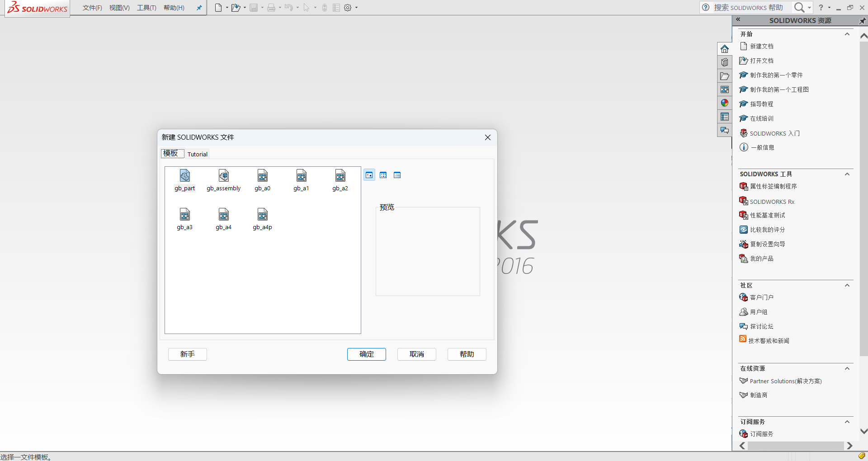Select the gb_a2 drawing template
868x461 pixels.
click(x=340, y=180)
